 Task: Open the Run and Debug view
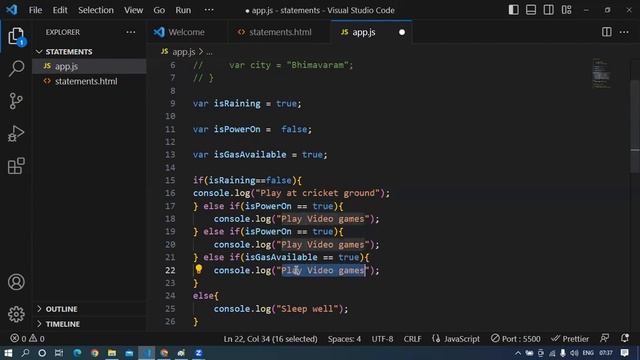(x=16, y=133)
